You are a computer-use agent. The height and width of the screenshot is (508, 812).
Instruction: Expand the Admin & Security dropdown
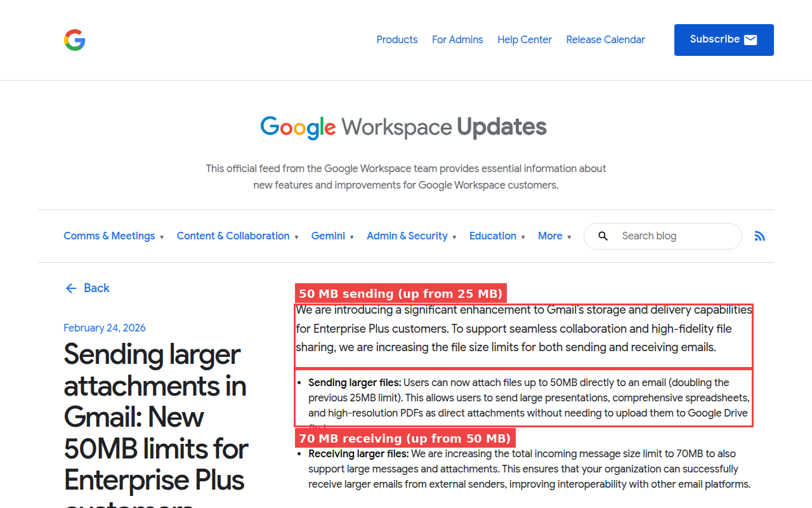tap(407, 236)
